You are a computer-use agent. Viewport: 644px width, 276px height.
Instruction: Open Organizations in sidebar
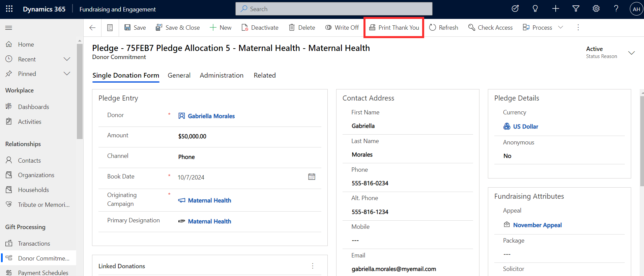click(38, 175)
